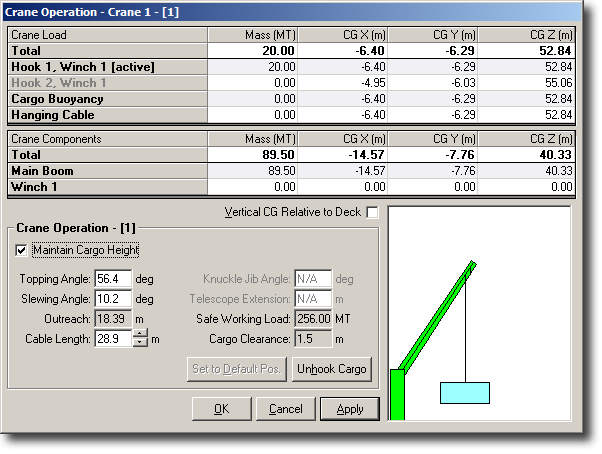
Task: Click the Main Boom mass 89.50 cell
Action: (253, 171)
